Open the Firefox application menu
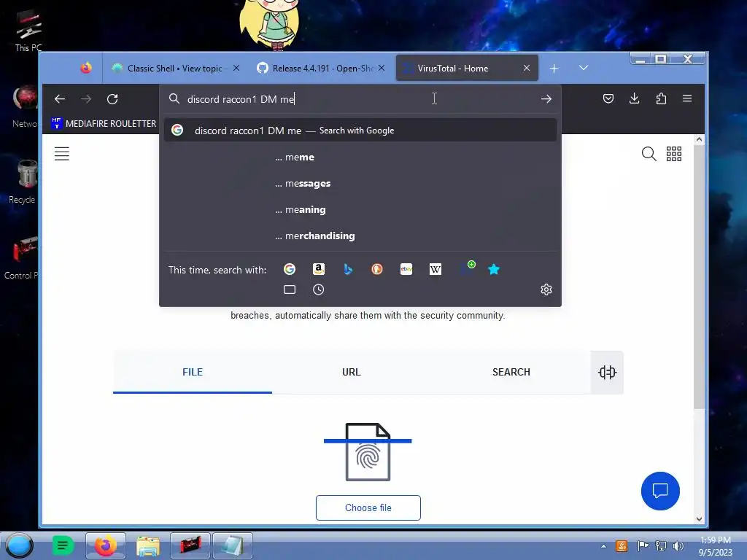 click(687, 98)
